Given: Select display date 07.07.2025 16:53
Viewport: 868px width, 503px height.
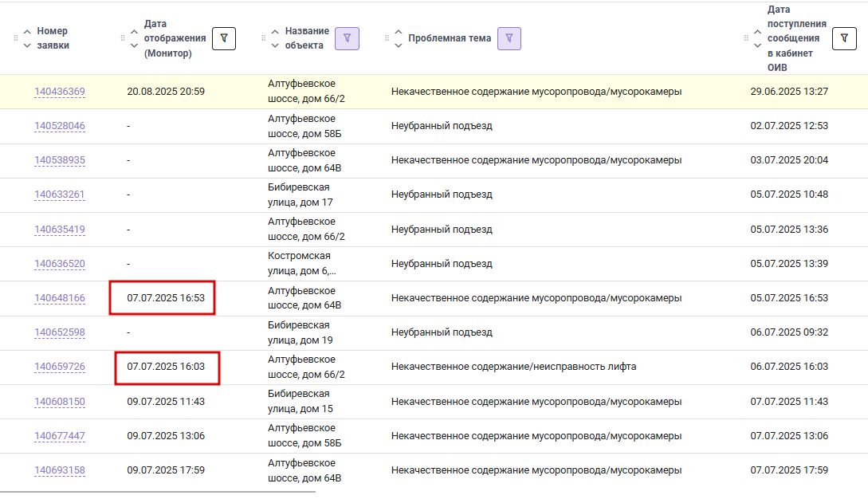Looking at the screenshot, I should [166, 297].
